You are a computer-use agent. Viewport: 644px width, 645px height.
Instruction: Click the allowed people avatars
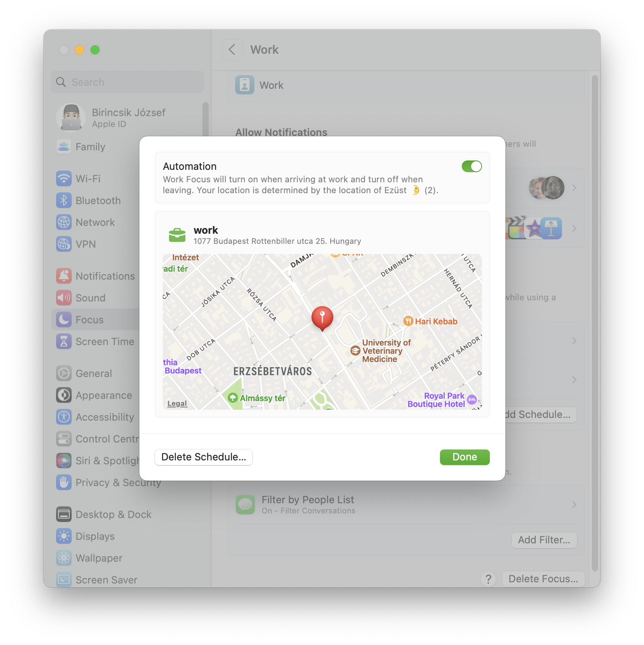(546, 188)
